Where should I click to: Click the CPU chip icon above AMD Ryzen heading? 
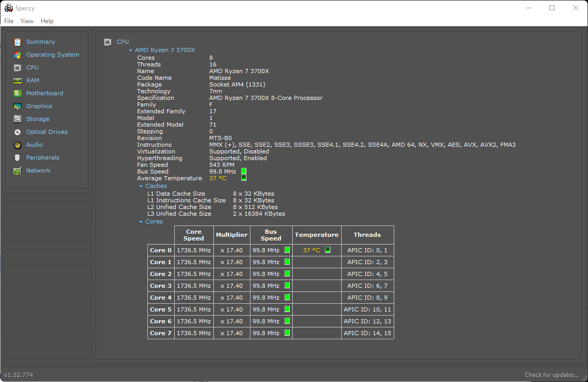click(x=108, y=42)
